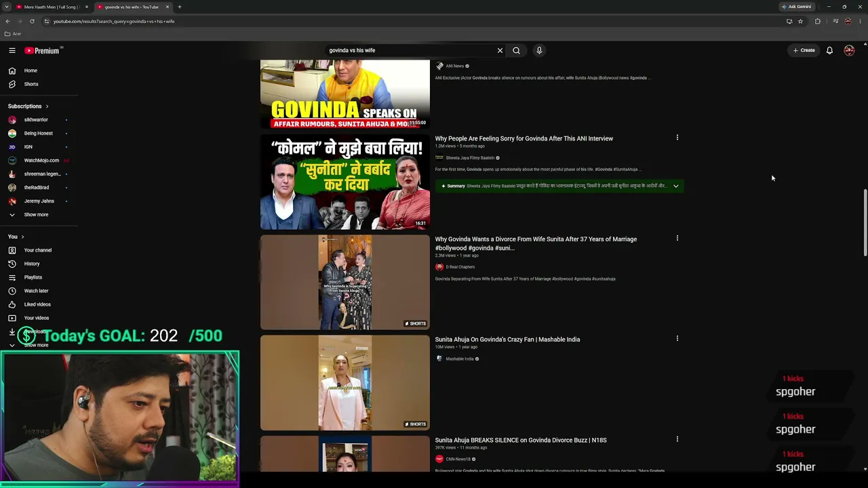Open the Being Honest subscription
The width and height of the screenshot is (868, 488).
39,134
